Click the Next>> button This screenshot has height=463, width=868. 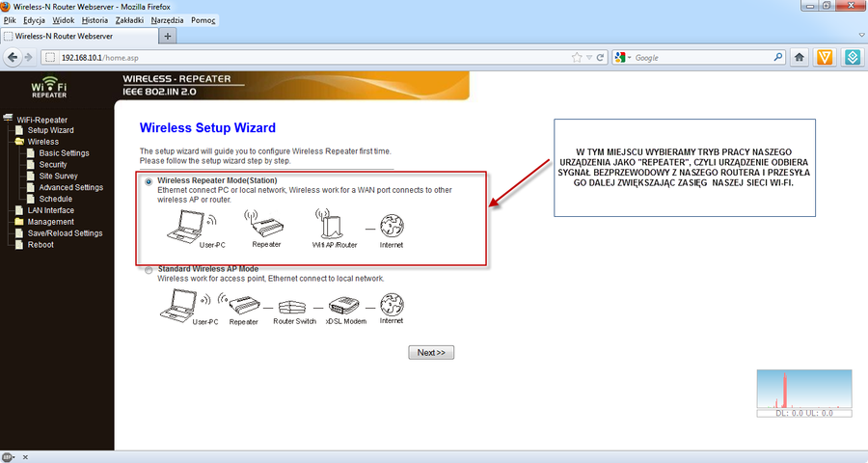click(x=430, y=352)
